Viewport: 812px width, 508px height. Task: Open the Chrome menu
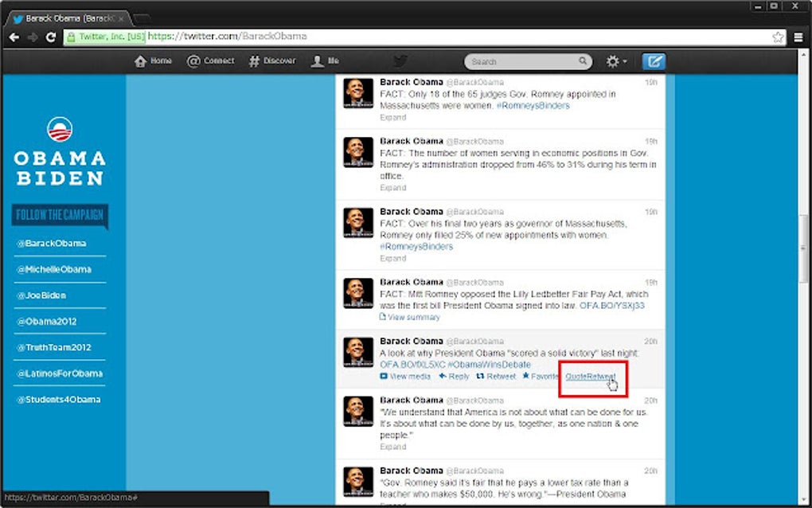[798, 37]
